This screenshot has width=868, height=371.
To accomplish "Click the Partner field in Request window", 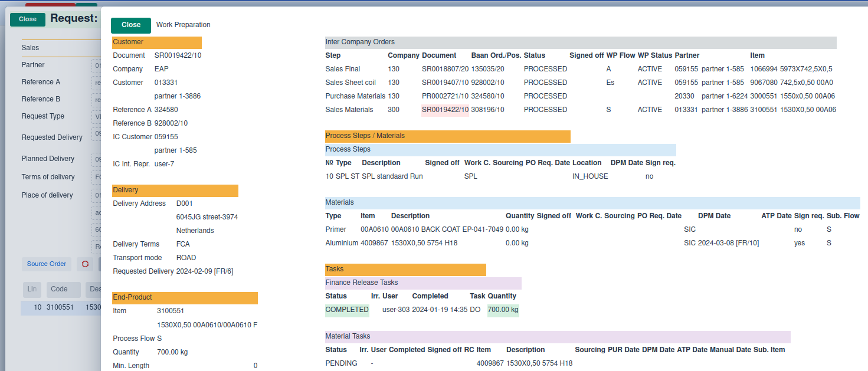I will tap(97, 65).
